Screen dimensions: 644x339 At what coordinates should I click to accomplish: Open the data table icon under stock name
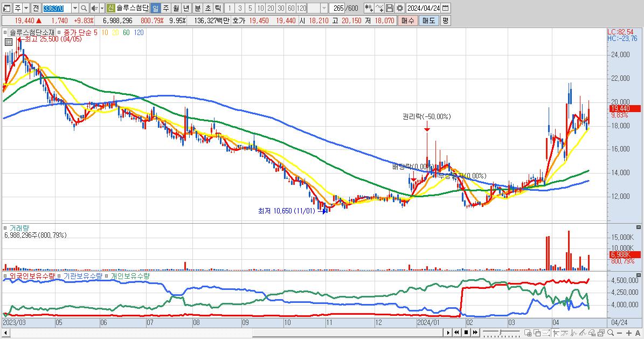8,41
